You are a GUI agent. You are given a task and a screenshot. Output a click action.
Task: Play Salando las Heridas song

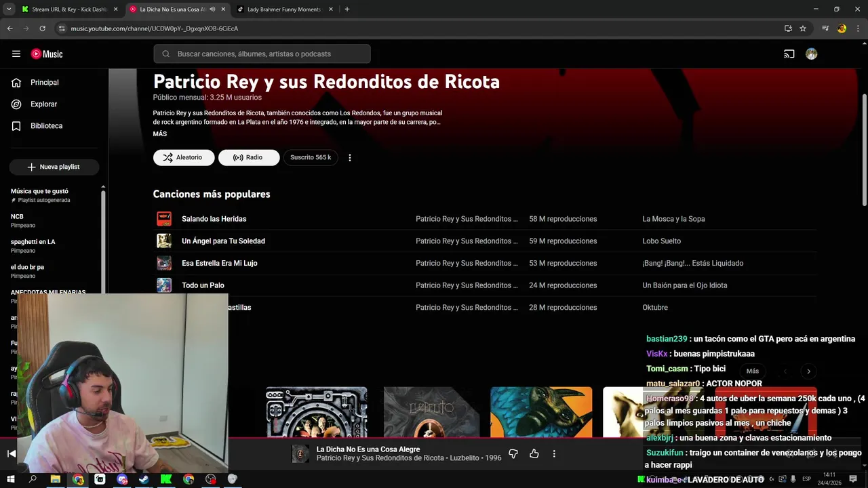(214, 219)
